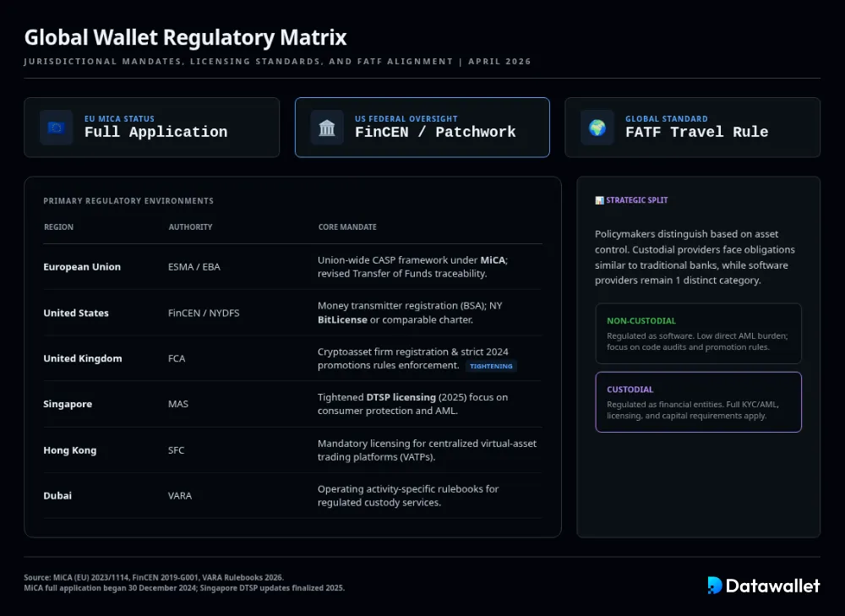Image resolution: width=845 pixels, height=616 pixels.
Task: Click the FCA authority cell
Action: 177,358
